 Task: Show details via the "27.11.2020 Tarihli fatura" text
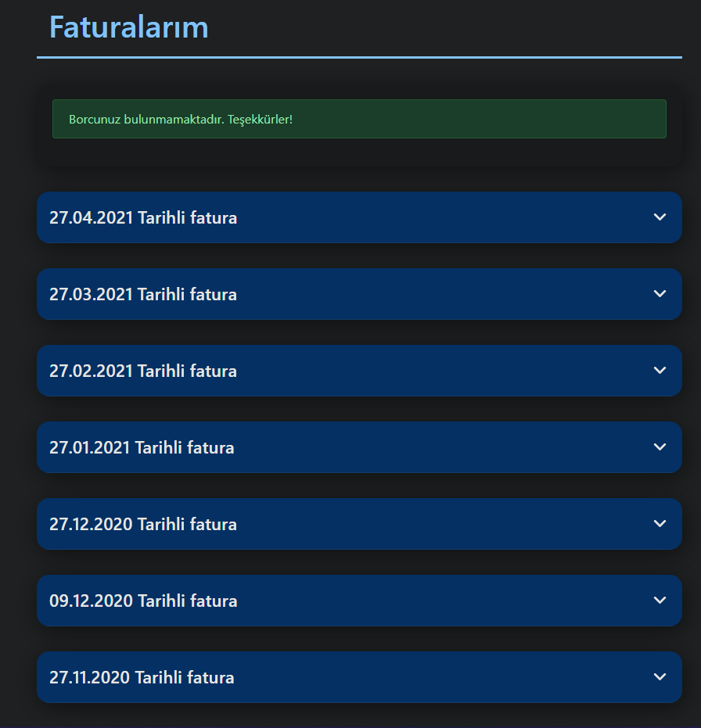(142, 677)
